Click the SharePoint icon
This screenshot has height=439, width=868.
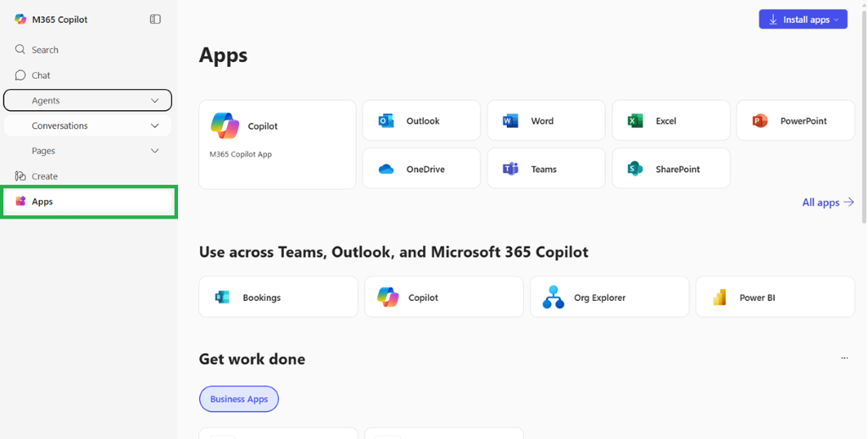(635, 169)
